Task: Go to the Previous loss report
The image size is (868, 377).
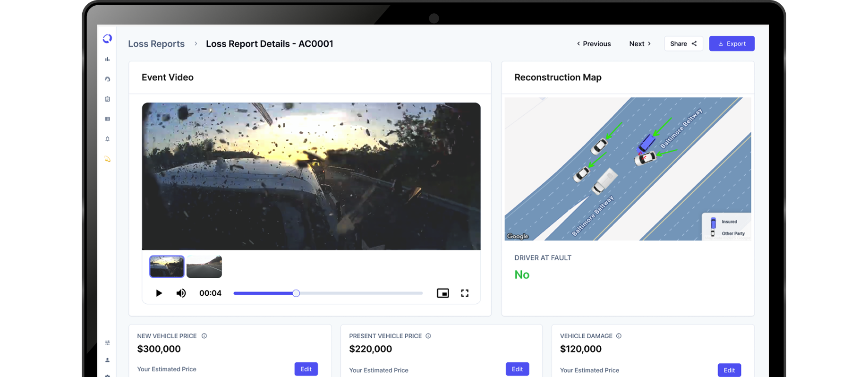Action: (x=594, y=43)
